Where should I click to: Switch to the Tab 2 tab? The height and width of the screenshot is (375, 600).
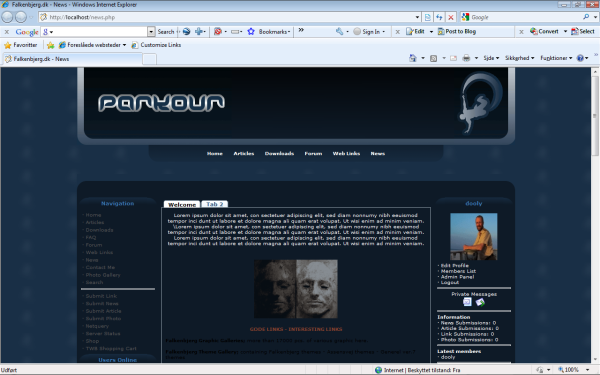coord(215,204)
